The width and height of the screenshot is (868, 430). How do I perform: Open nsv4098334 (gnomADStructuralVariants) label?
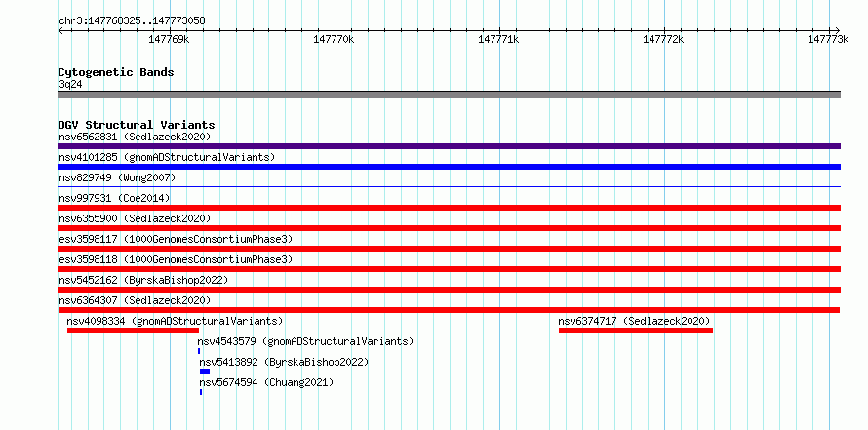tap(175, 321)
